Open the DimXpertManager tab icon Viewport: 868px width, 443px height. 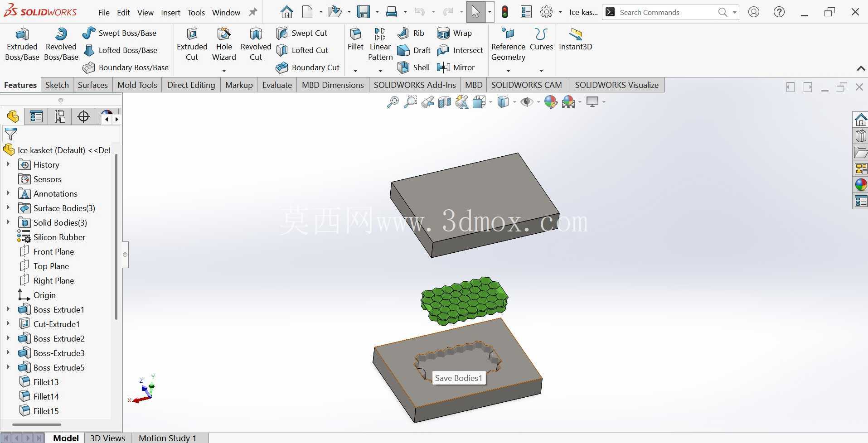83,117
